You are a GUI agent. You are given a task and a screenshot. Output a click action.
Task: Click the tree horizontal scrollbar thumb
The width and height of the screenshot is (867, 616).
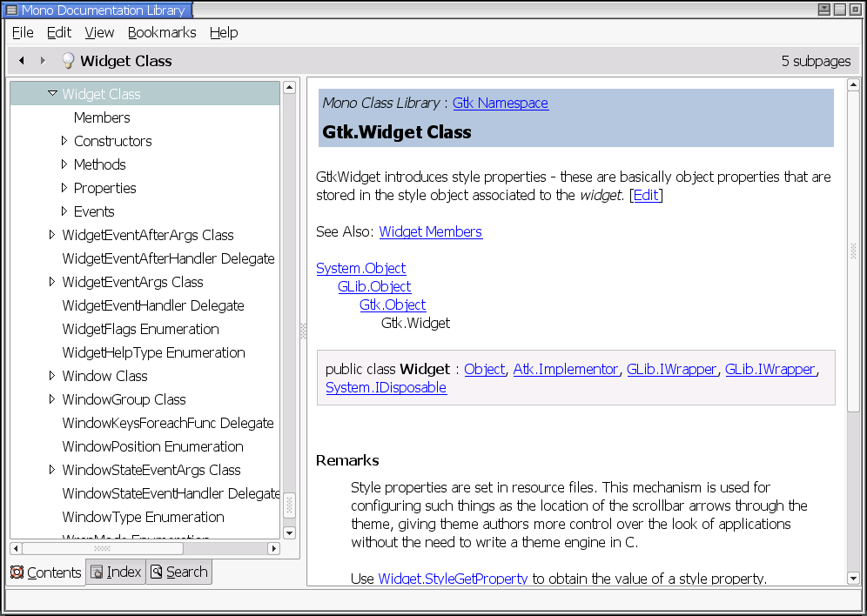point(103,549)
